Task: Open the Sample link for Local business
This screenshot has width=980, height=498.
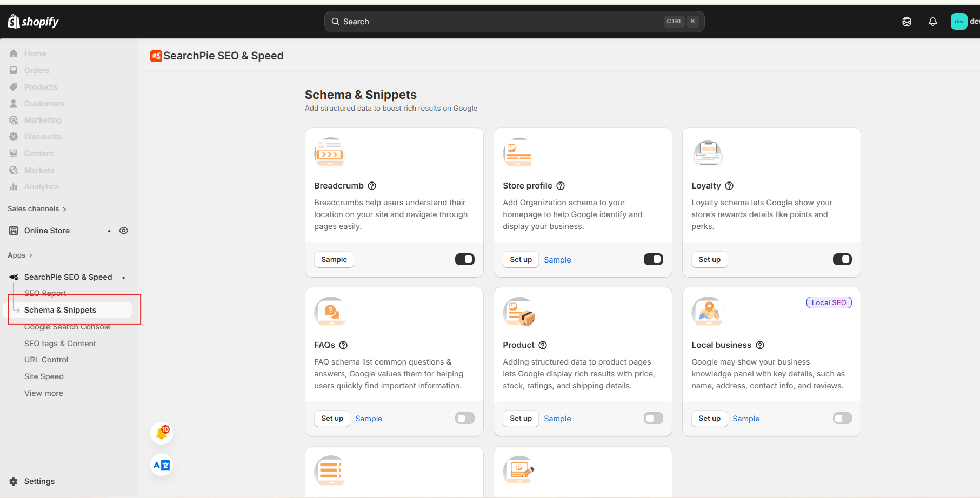Action: [745, 419]
